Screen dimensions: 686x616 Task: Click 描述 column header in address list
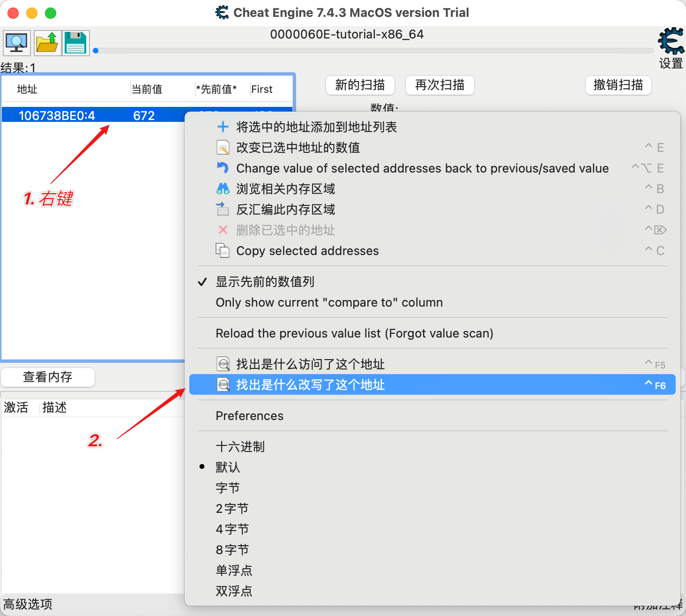tap(54, 407)
